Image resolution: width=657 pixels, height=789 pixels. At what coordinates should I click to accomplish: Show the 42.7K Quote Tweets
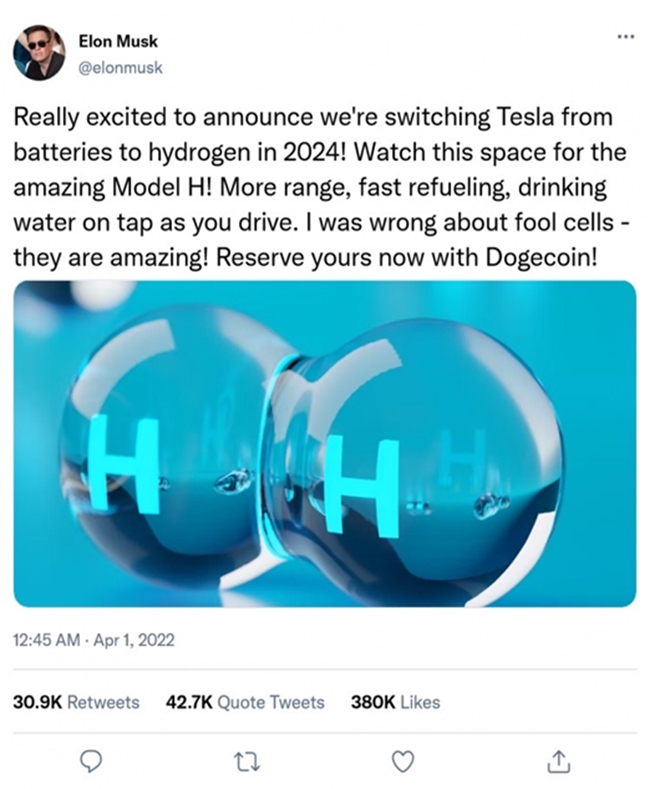pos(245,702)
